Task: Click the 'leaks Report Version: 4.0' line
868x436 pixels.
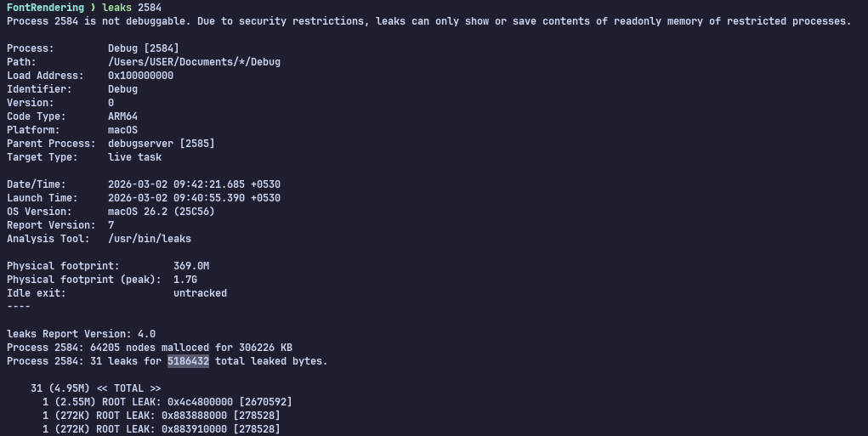Action: click(x=81, y=334)
